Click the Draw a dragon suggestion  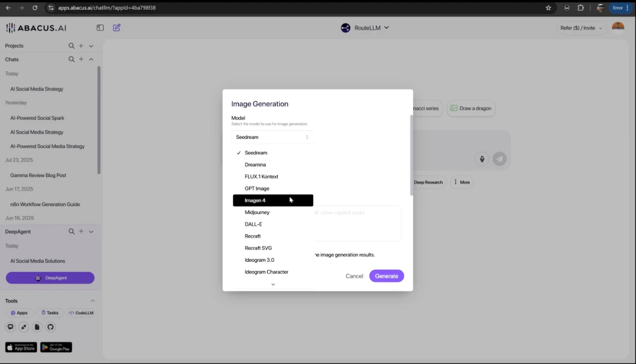(471, 108)
